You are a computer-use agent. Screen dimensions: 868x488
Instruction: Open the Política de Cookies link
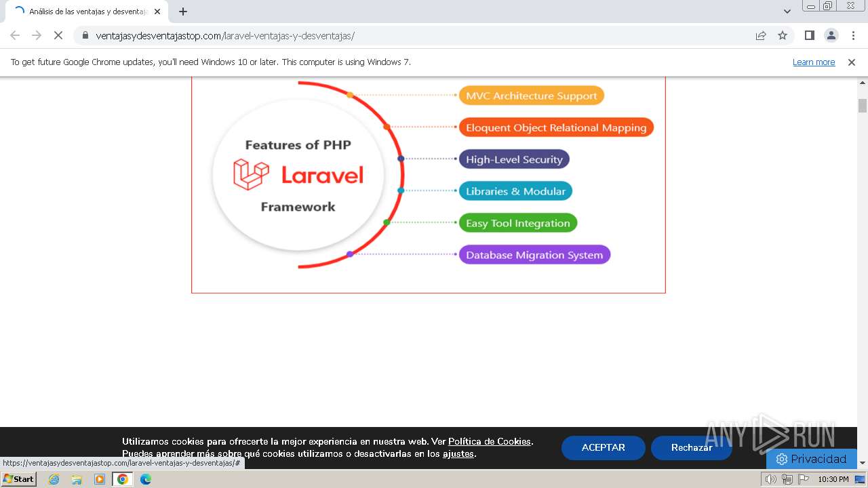click(x=490, y=441)
